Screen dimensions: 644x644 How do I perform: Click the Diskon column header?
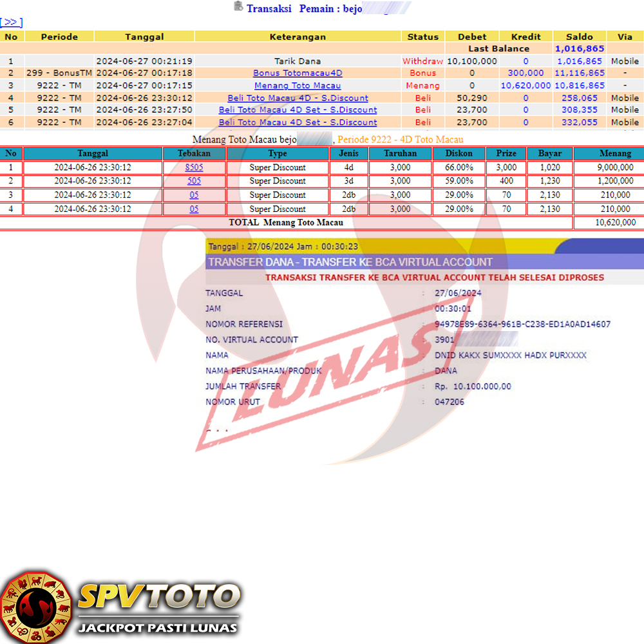[x=462, y=154]
